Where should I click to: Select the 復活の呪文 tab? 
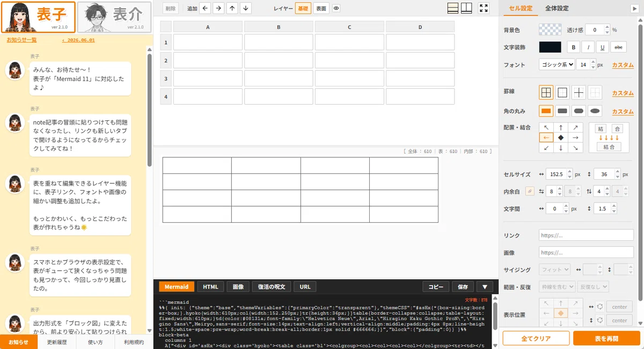pos(272,287)
